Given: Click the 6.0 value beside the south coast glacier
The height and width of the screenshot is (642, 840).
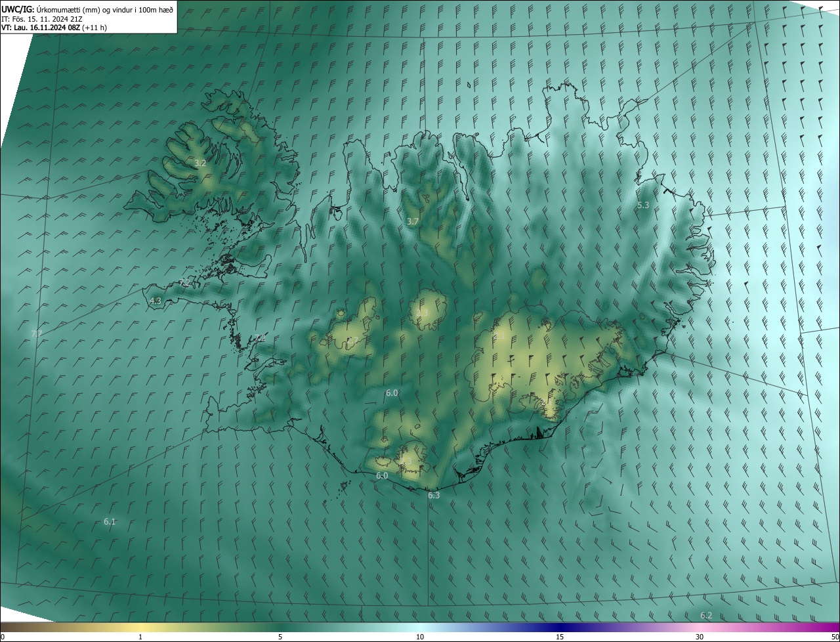Looking at the screenshot, I should [382, 476].
